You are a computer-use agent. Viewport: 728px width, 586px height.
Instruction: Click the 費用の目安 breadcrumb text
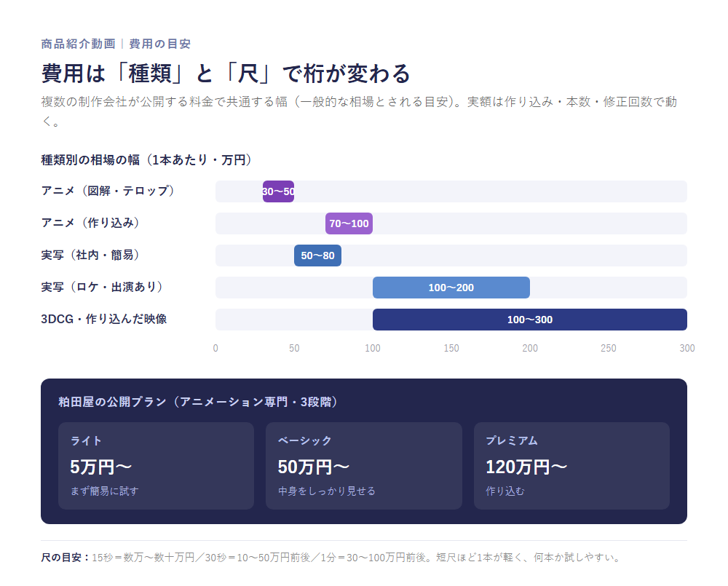[x=159, y=44]
